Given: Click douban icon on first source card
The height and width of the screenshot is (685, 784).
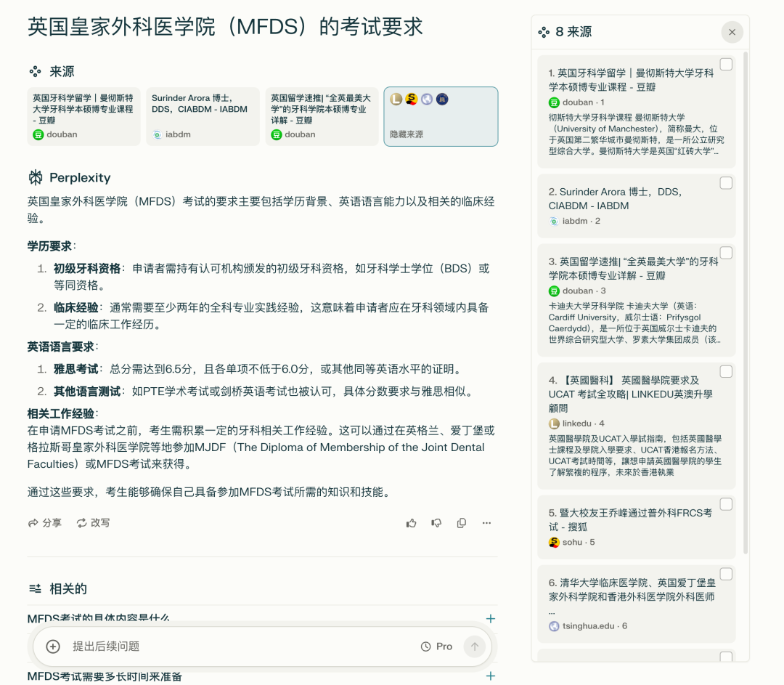Looking at the screenshot, I should tap(38, 134).
